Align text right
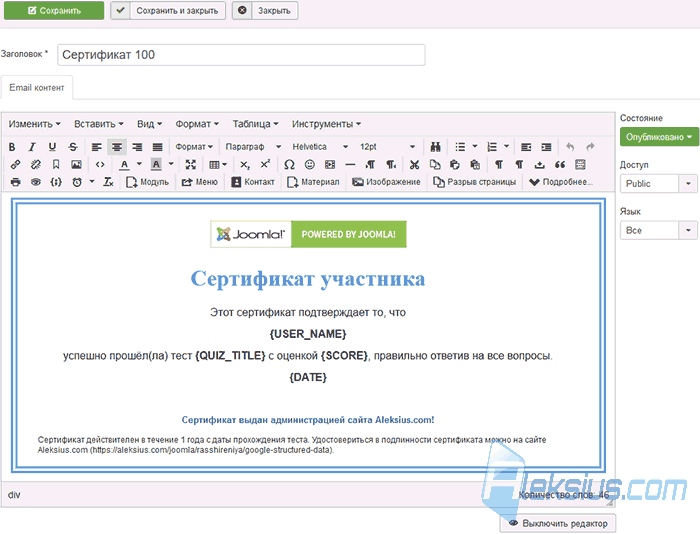The width and height of the screenshot is (700, 534). (137, 147)
